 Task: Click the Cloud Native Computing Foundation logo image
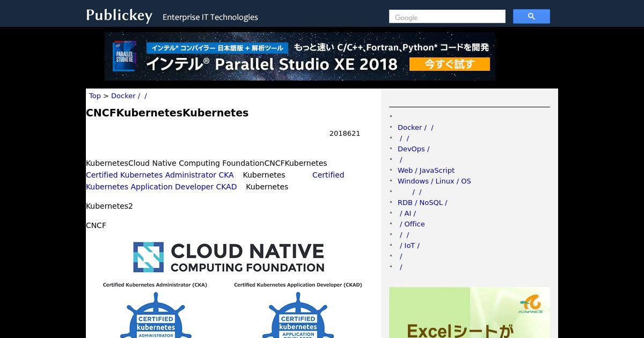click(x=229, y=257)
